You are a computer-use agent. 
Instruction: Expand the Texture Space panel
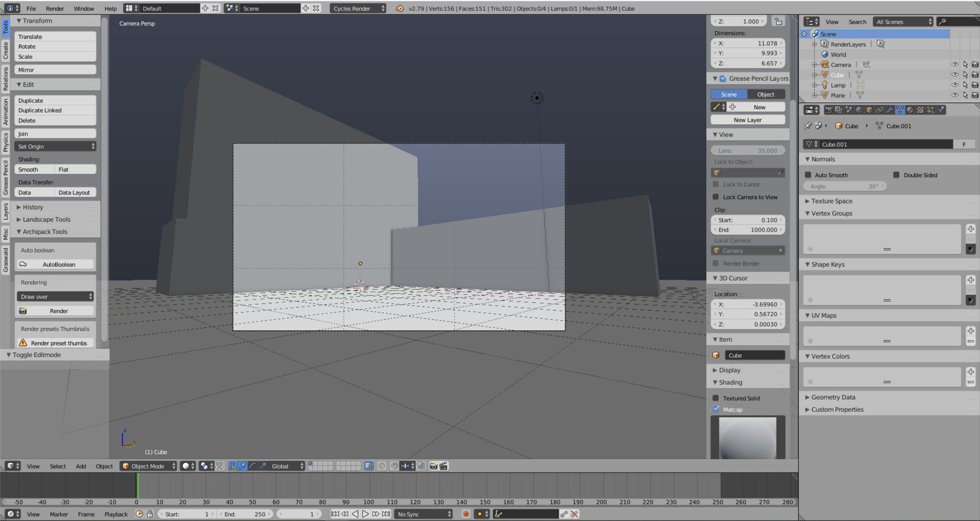(x=831, y=201)
